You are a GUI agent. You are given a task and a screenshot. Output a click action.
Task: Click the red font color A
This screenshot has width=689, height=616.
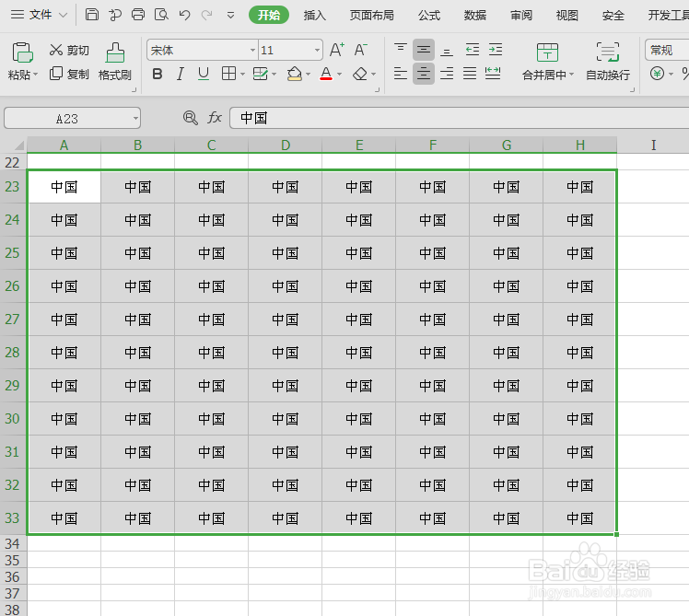point(326,74)
